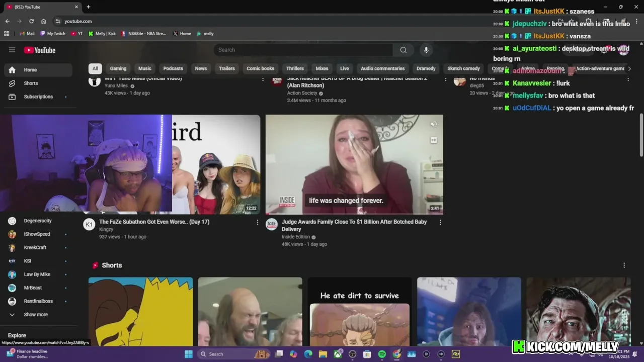Screen dimensions: 644x362
Task: Open the Rantfinalboss subscription
Action: click(x=38, y=301)
